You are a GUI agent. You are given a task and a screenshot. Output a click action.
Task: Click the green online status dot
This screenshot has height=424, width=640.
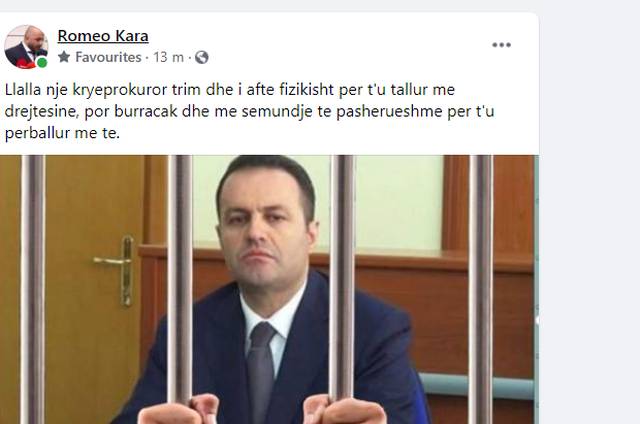coord(42,62)
